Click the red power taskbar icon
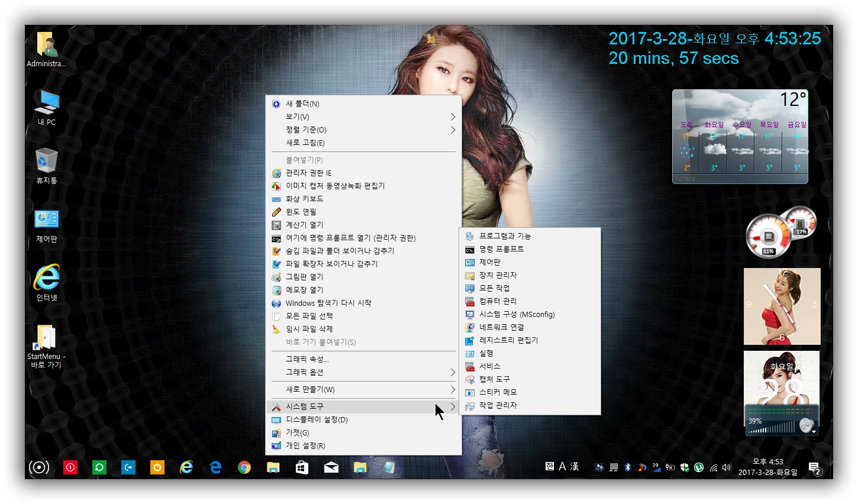The height and width of the screenshot is (504, 858). pos(70,467)
